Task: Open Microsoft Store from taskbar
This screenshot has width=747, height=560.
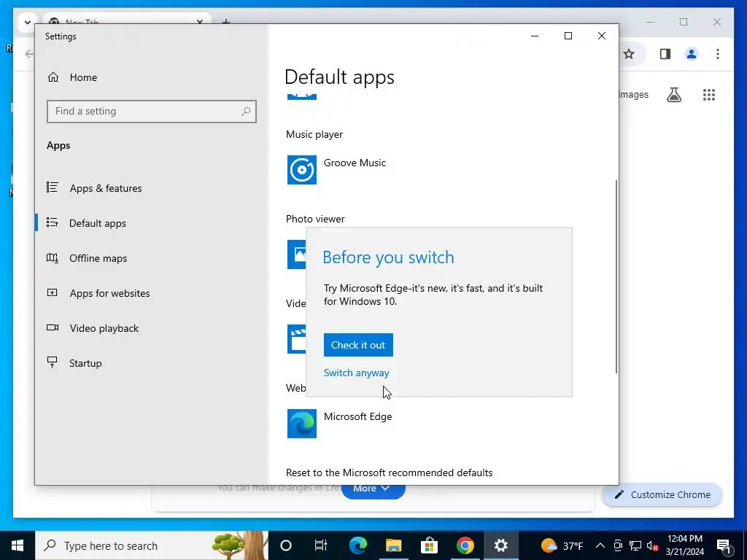Action: tap(429, 545)
